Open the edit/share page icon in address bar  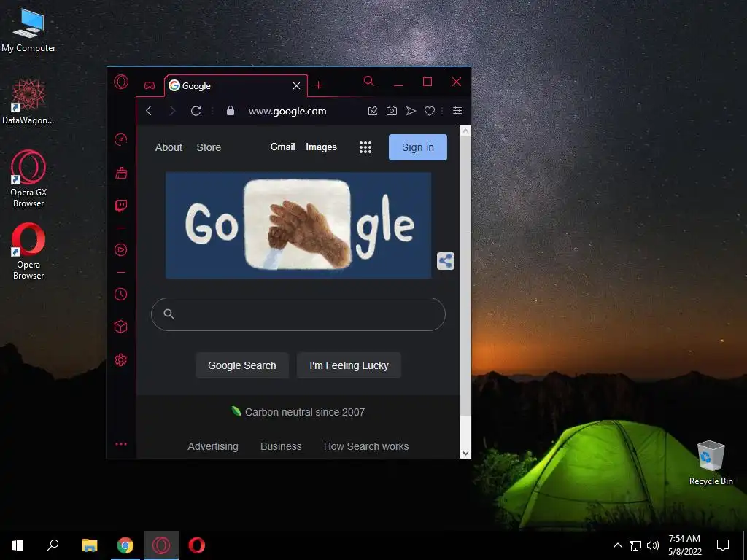pos(373,111)
